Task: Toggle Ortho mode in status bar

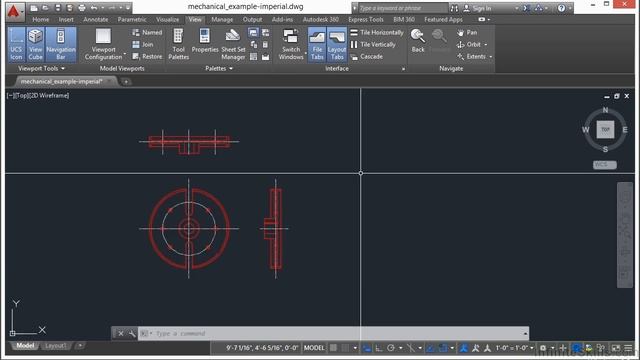Action: pos(379,348)
